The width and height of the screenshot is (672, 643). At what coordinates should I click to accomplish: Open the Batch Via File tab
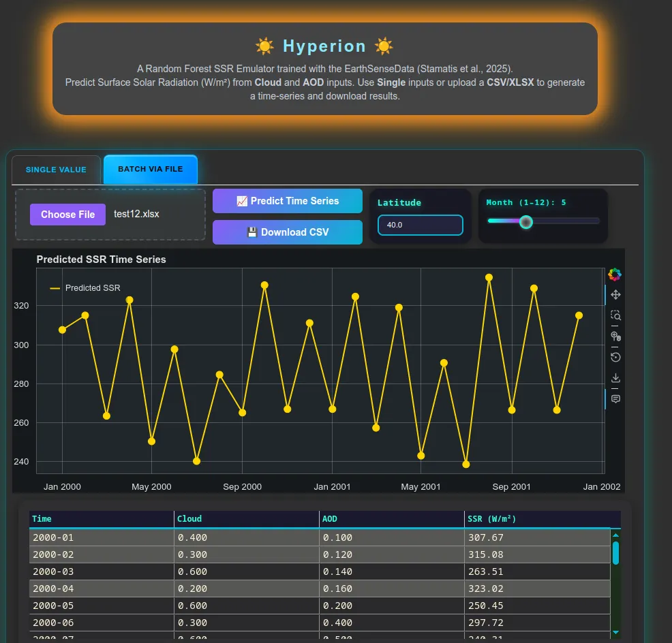150,169
